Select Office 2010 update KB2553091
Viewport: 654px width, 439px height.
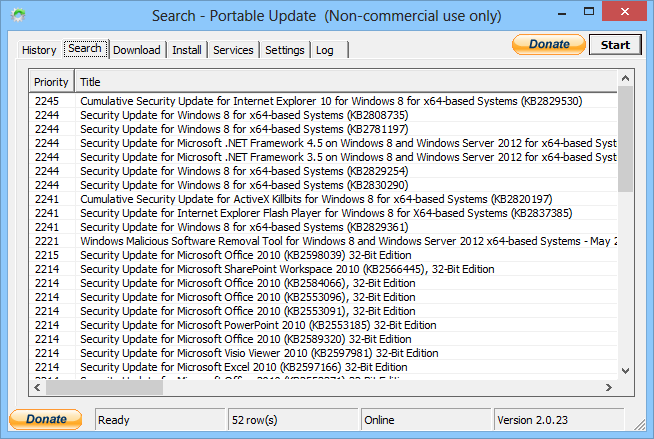pos(323,311)
